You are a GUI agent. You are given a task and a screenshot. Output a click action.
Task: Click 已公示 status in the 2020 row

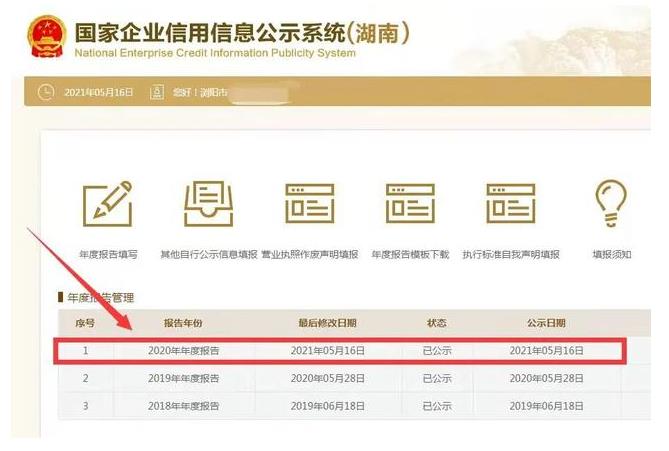click(x=437, y=351)
